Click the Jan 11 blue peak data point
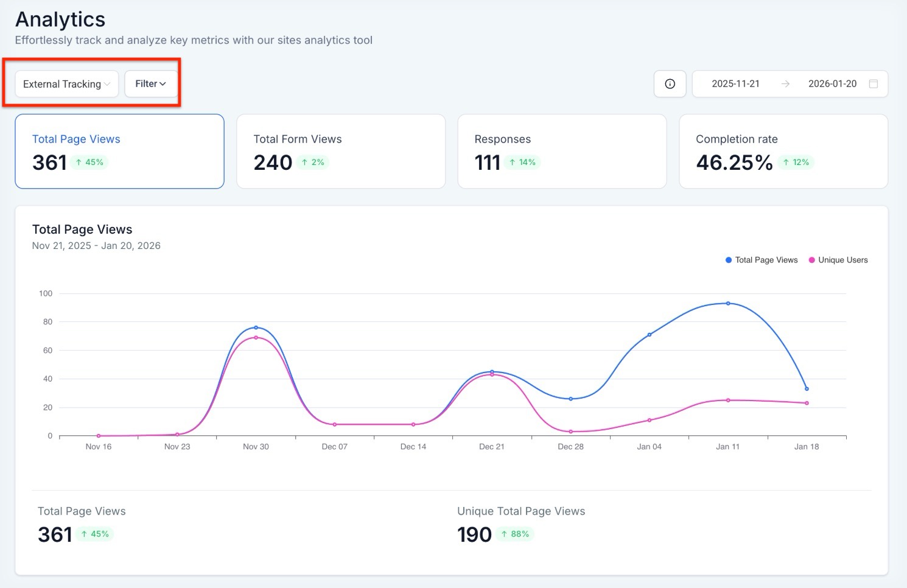This screenshot has height=588, width=907. [728, 303]
